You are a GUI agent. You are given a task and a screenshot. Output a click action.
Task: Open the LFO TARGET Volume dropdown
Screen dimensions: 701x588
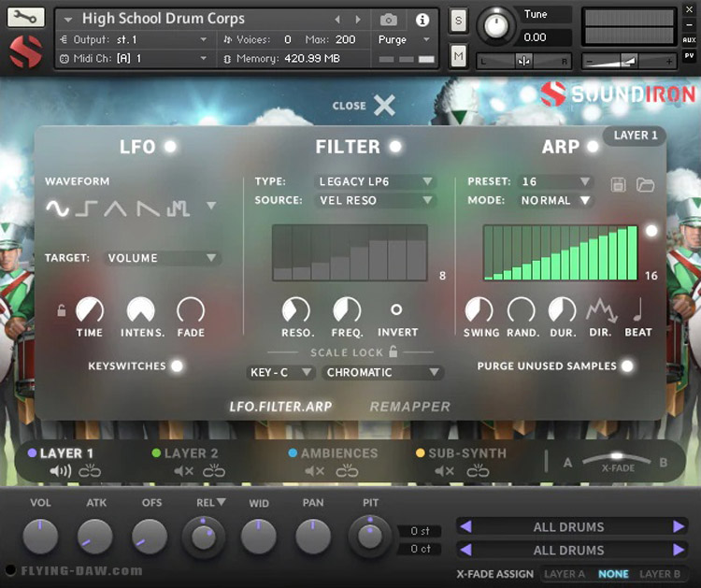[162, 258]
